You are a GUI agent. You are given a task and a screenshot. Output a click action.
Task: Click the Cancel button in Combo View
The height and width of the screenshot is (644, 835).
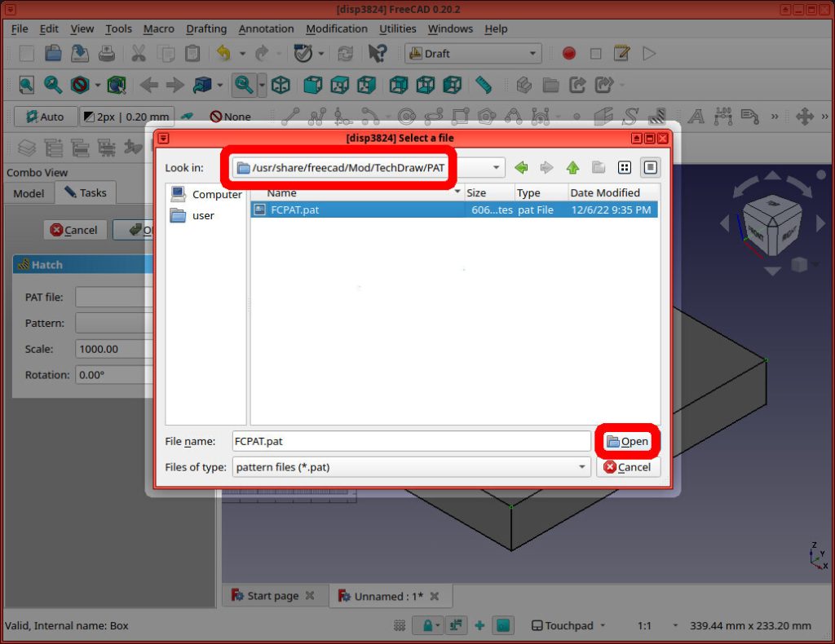pos(74,230)
